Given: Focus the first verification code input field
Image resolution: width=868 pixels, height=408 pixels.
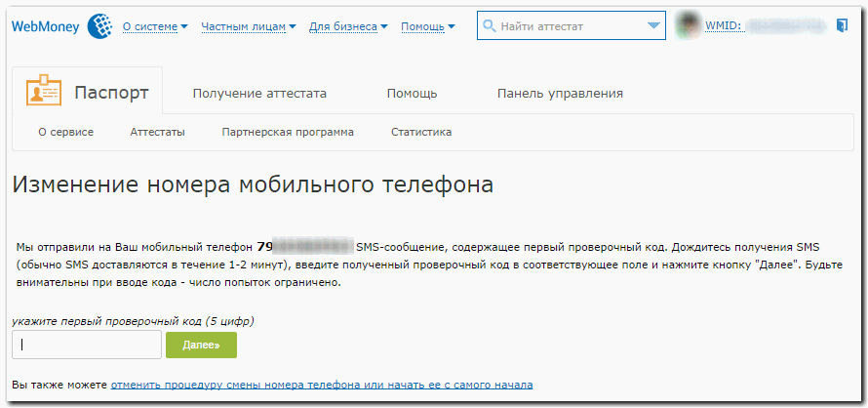Looking at the screenshot, I should (87, 345).
